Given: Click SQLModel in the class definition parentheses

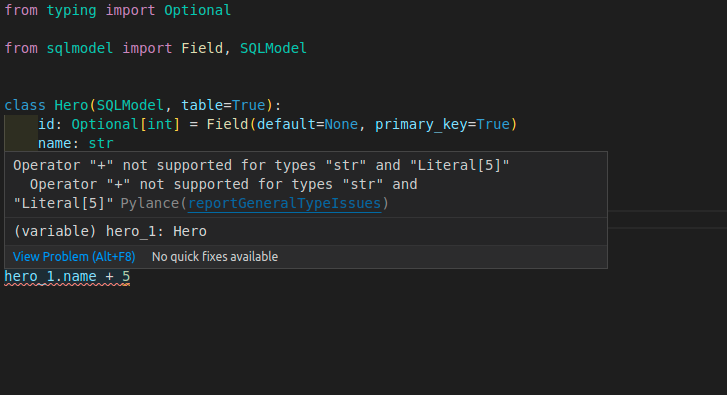Looking at the screenshot, I should [x=130, y=105].
